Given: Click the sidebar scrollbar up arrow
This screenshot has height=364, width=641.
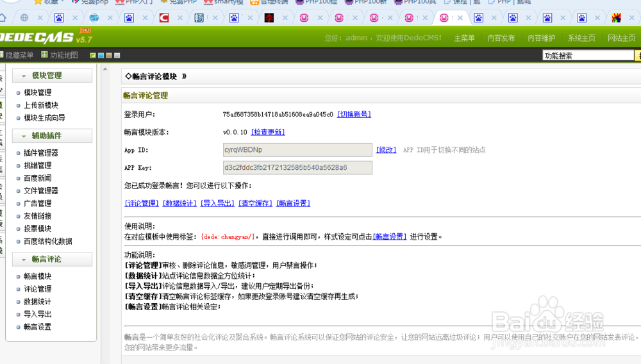Looking at the screenshot, I should click(105, 69).
